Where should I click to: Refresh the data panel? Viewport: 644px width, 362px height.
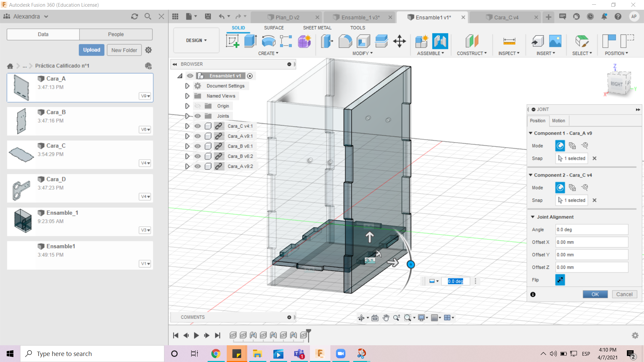[135, 16]
